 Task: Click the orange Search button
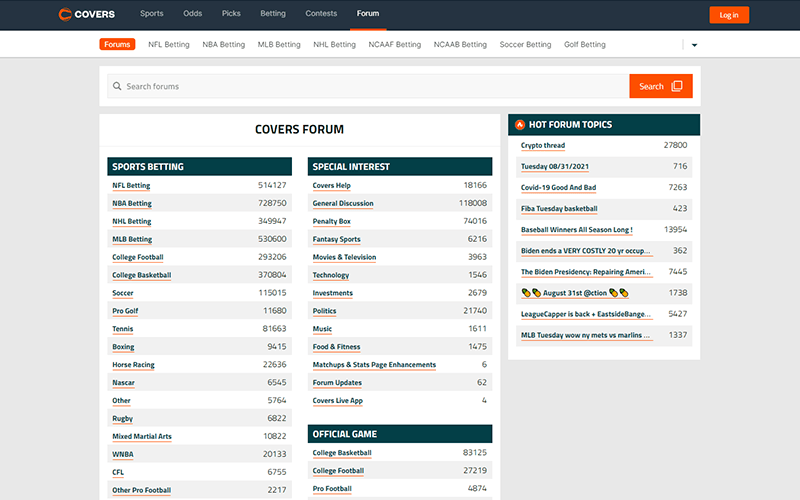[661, 86]
